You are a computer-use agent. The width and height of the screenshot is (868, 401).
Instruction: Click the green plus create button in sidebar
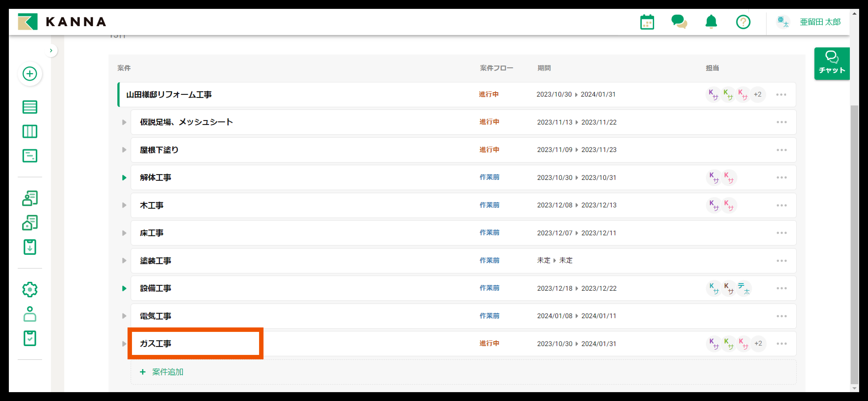tap(30, 74)
